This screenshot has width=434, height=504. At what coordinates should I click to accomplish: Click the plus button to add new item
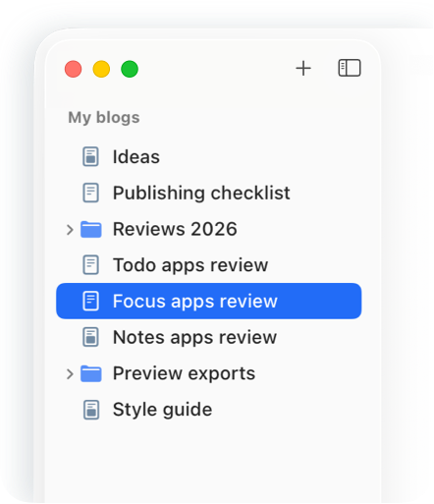click(303, 69)
